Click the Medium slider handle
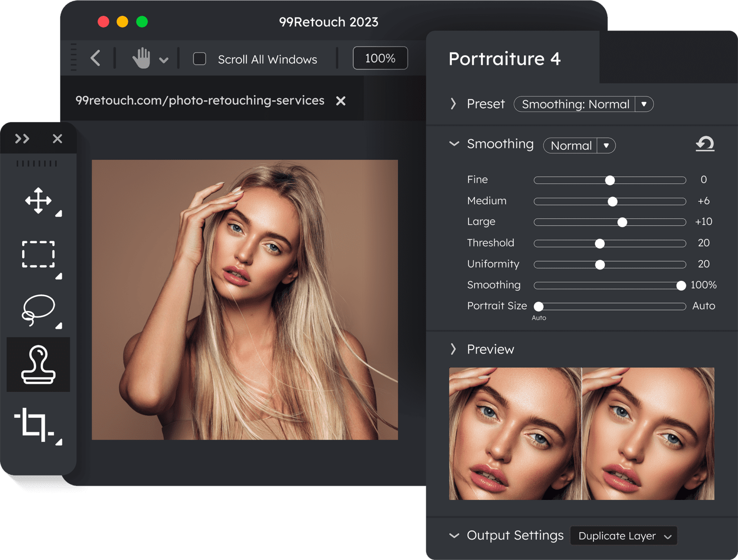738x560 pixels. [x=612, y=201]
